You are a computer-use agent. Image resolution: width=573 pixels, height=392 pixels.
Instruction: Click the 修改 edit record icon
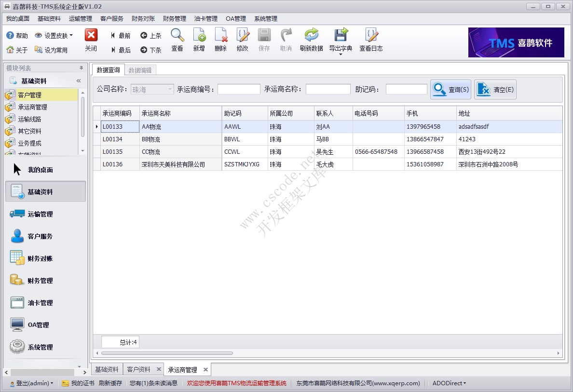243,35
